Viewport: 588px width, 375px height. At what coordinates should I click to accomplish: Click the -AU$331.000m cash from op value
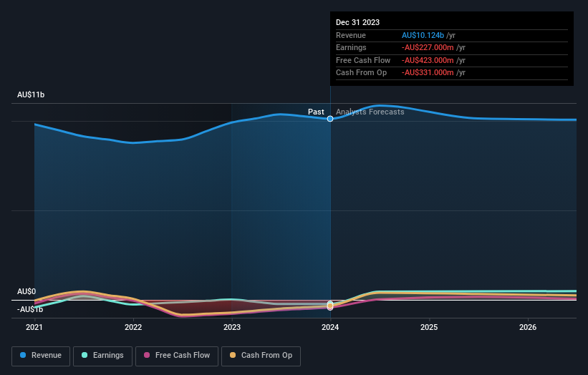[428, 73]
